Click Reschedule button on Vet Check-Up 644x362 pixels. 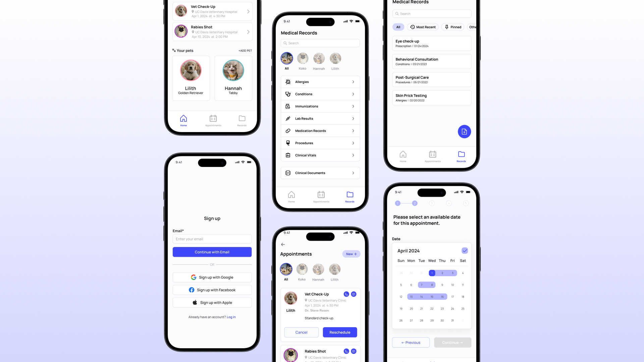[340, 332]
